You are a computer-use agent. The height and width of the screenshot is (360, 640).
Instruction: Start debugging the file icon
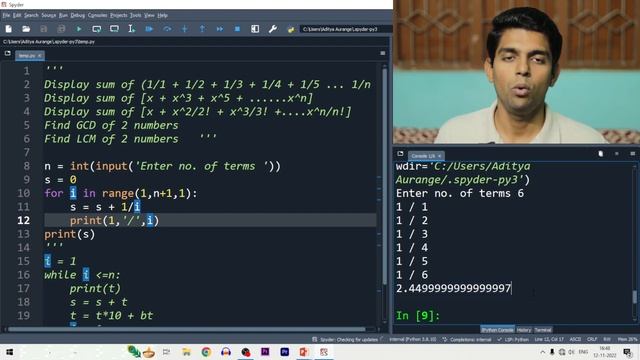(x=149, y=29)
